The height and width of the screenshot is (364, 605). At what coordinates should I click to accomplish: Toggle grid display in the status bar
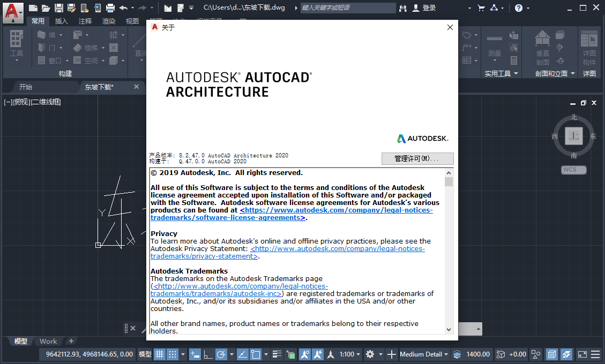pyautogui.click(x=159, y=354)
